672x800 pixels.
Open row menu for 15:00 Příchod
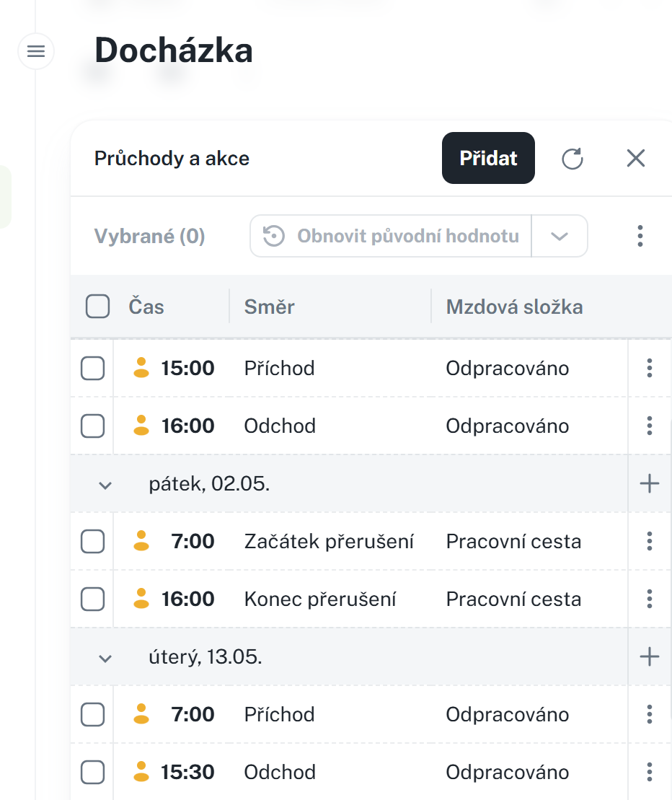click(650, 369)
